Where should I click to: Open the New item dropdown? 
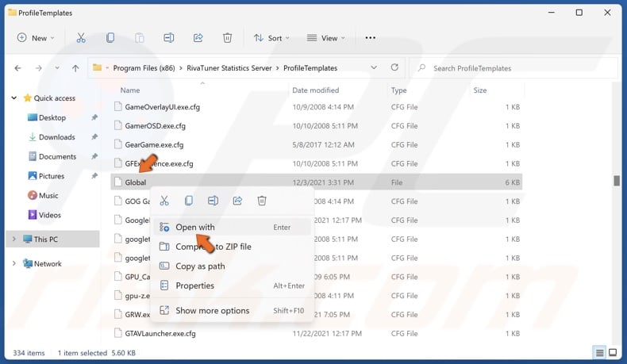(x=36, y=38)
